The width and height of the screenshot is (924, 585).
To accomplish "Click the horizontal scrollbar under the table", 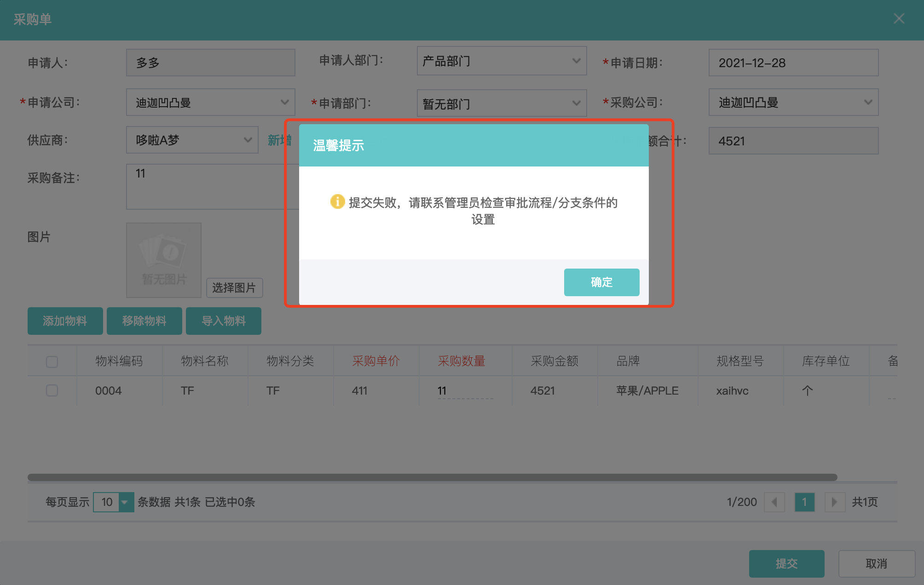I will (x=432, y=477).
